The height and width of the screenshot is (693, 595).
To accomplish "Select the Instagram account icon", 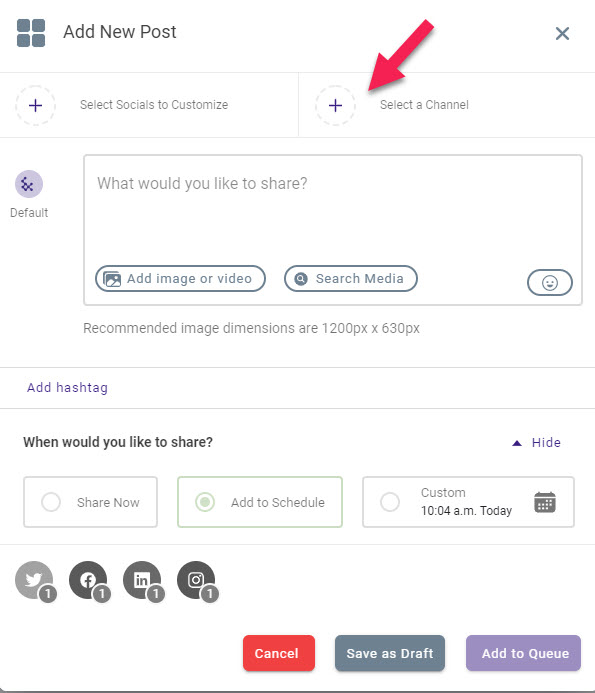I will tap(196, 580).
